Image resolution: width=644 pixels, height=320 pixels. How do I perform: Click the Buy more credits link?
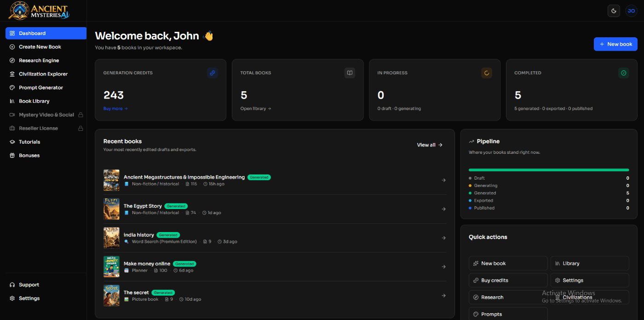point(115,109)
